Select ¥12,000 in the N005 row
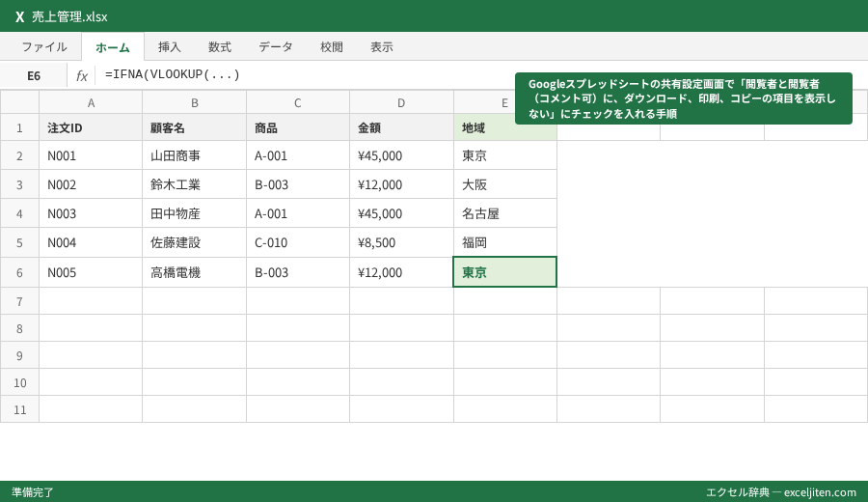The width and height of the screenshot is (868, 502). point(401,272)
